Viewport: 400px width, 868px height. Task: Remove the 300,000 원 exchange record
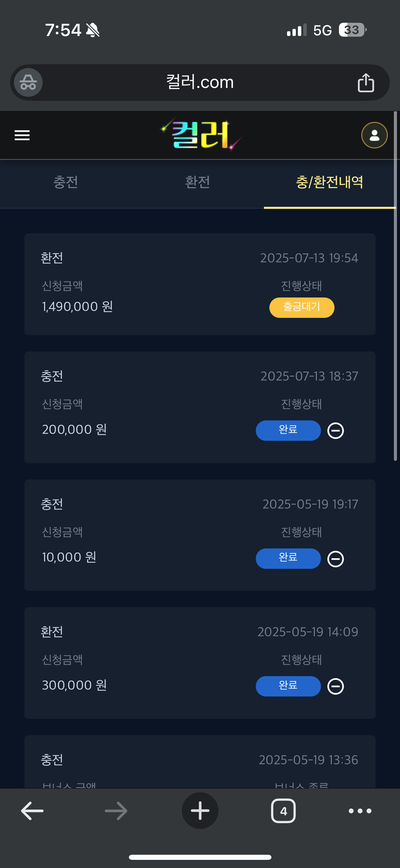click(336, 686)
